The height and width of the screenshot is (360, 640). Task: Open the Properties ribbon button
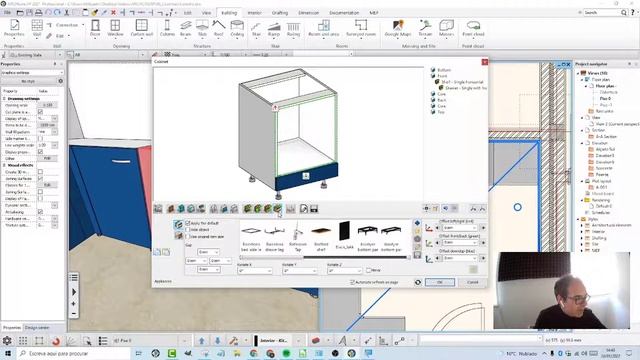tap(14, 28)
